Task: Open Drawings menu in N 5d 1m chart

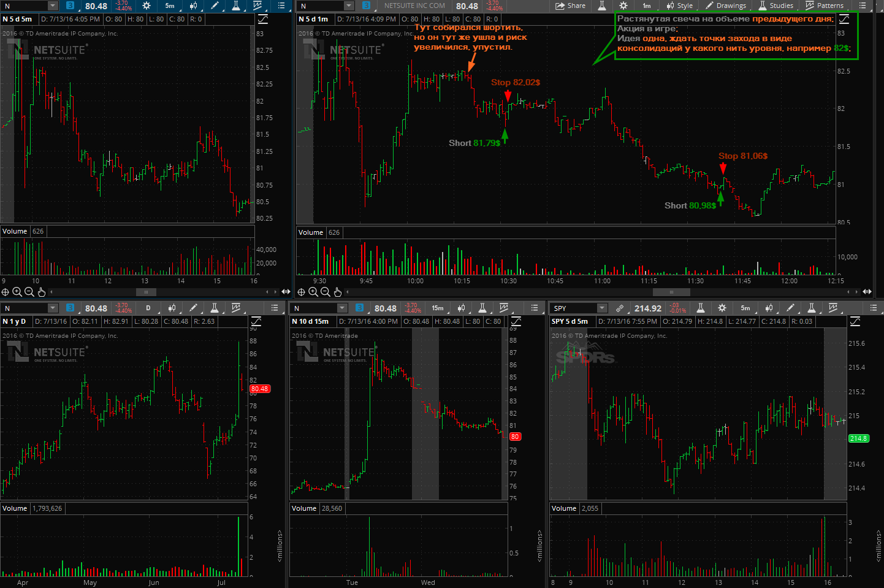Action: point(726,6)
